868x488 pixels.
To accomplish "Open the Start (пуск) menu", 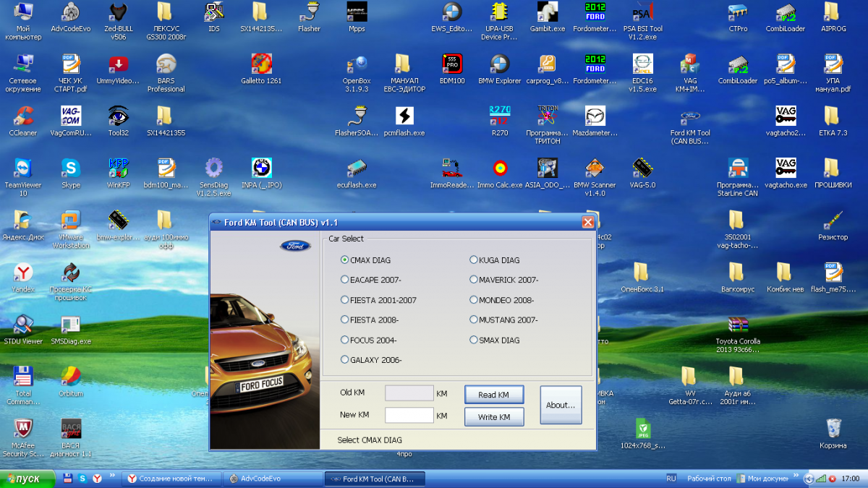I will point(28,479).
